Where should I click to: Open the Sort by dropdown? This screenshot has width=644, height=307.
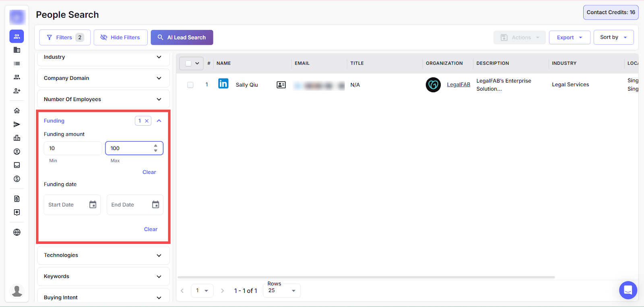point(613,37)
